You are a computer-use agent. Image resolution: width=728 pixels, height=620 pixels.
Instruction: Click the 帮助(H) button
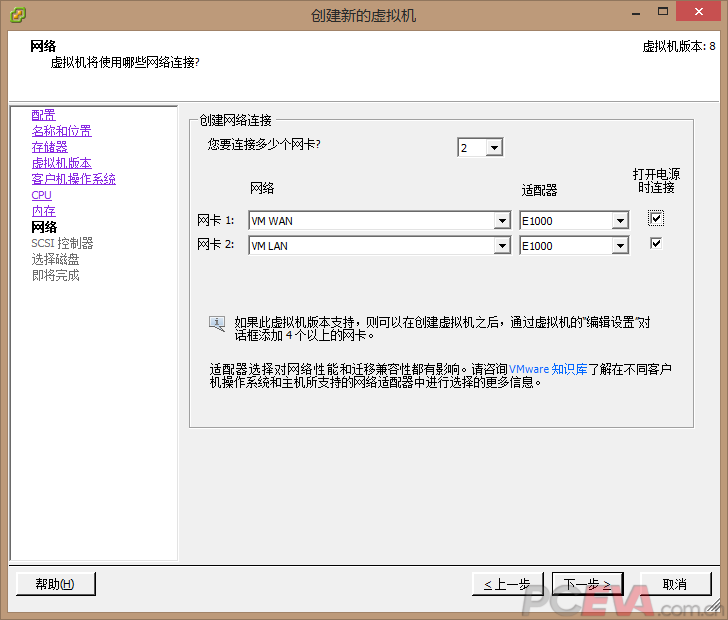tap(56, 584)
